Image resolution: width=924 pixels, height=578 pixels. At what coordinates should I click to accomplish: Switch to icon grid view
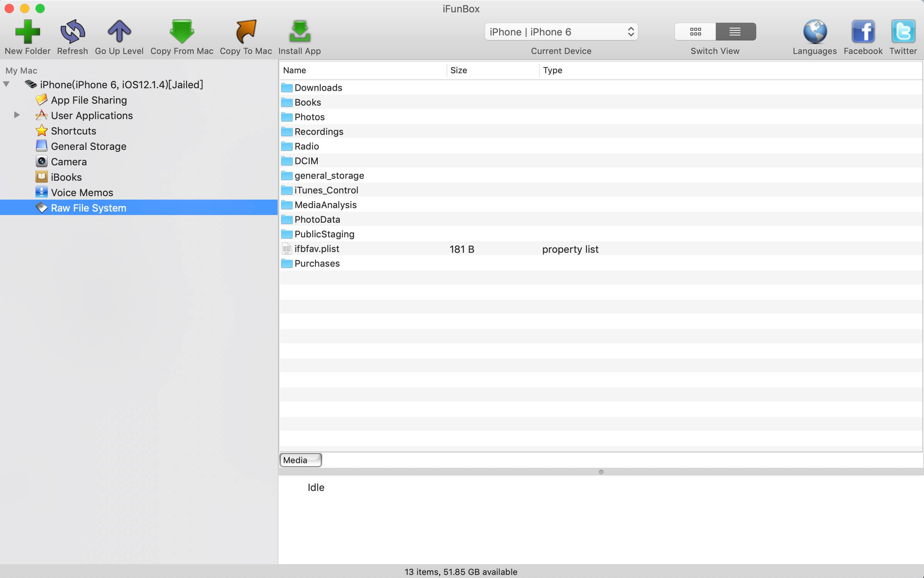click(x=695, y=32)
